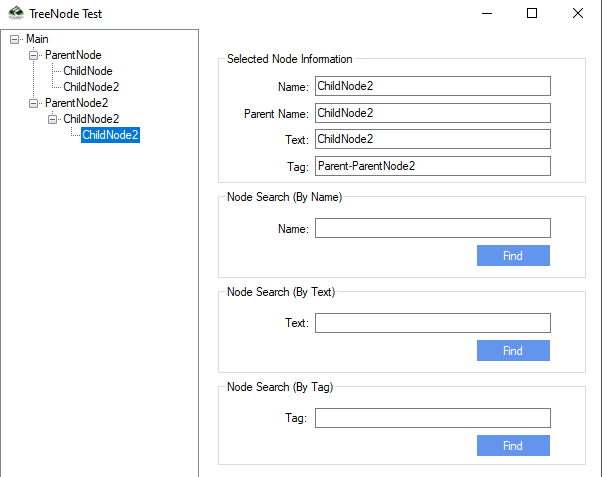Maximize the TreeNode Test window
The image size is (602, 477).
pos(532,14)
